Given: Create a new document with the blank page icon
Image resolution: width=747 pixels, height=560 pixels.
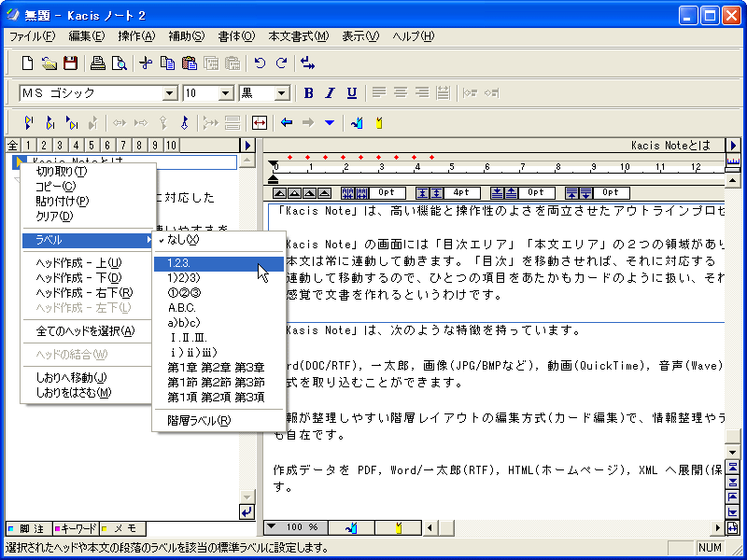Looking at the screenshot, I should 28,63.
